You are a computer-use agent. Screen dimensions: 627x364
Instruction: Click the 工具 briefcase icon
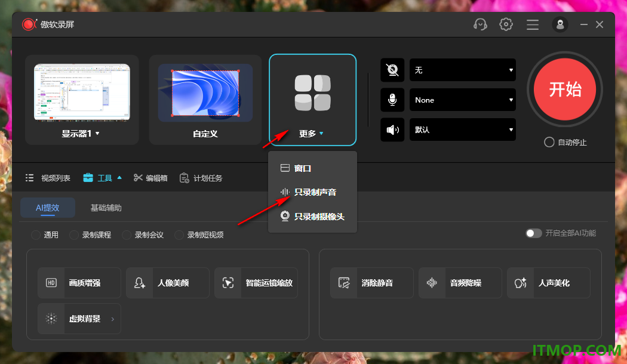pos(88,177)
